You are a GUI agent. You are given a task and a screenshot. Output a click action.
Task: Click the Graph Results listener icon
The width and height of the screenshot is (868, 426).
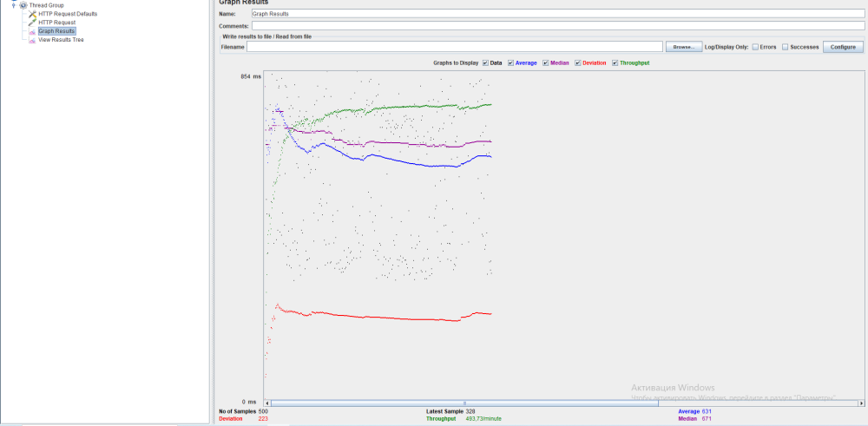click(x=32, y=31)
